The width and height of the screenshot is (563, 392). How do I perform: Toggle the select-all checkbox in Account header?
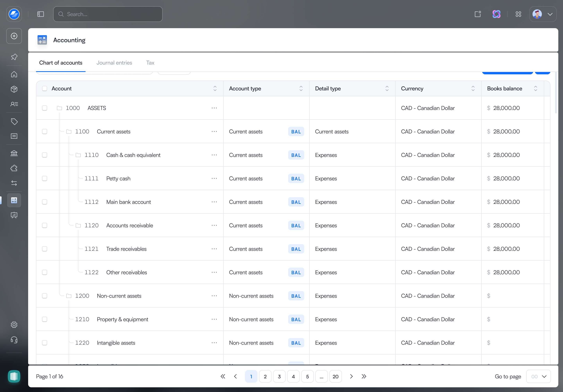44,88
